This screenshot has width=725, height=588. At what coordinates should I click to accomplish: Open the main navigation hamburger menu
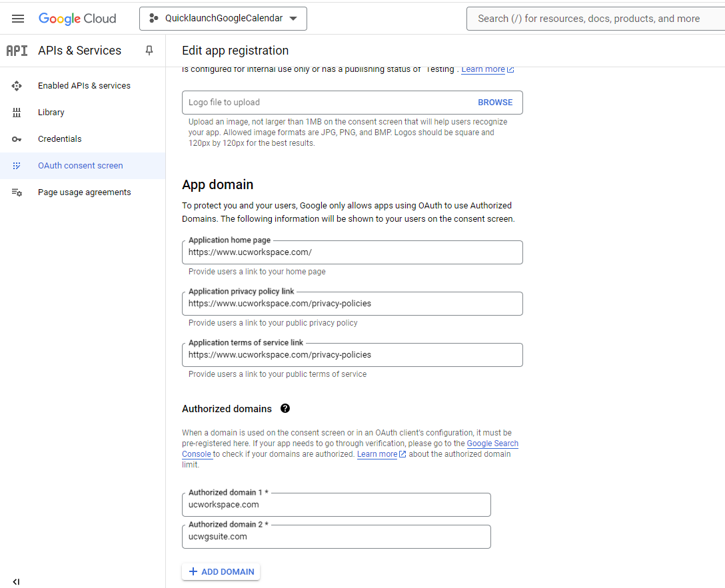coord(18,19)
